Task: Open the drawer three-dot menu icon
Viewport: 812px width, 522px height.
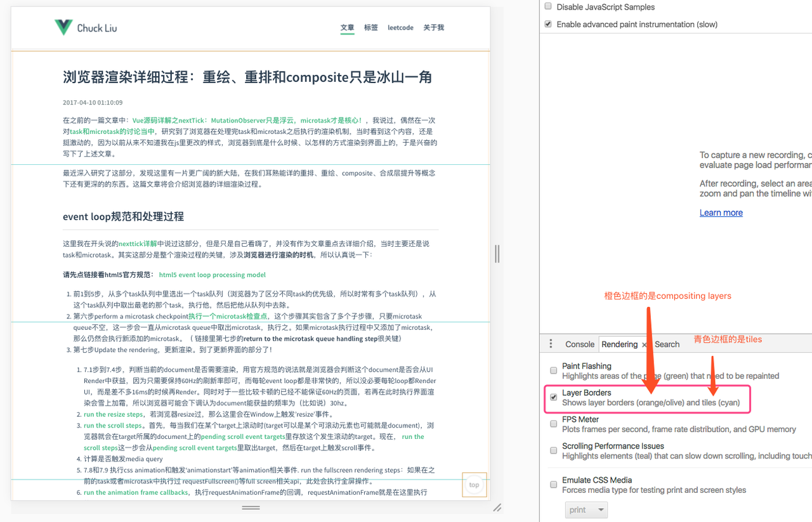Action: pyautogui.click(x=551, y=344)
